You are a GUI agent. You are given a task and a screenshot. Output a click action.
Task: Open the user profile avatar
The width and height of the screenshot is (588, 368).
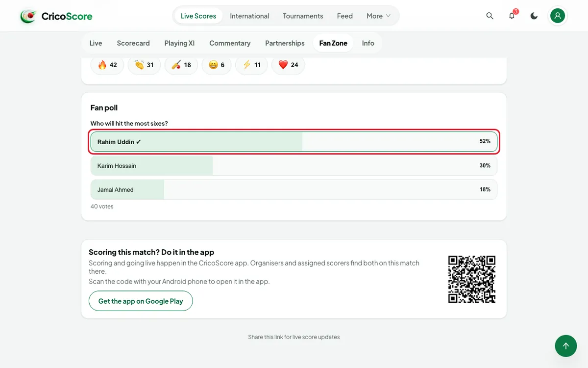pos(558,16)
